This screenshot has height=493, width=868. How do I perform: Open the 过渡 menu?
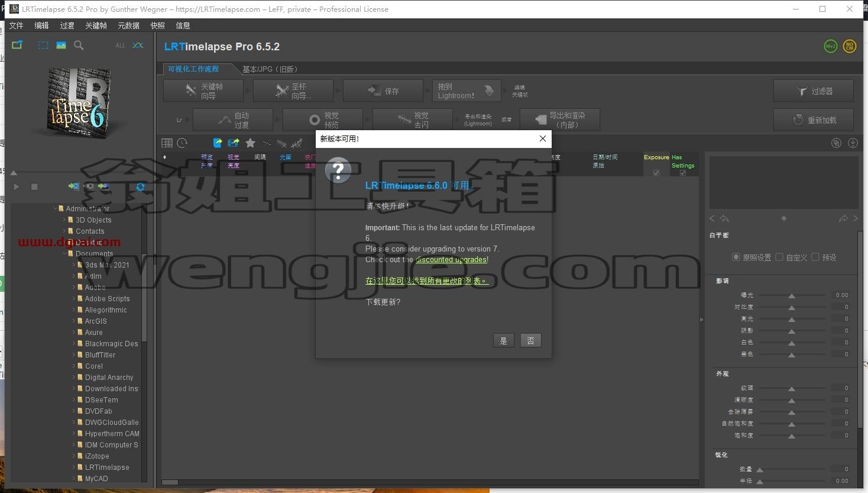pos(67,25)
